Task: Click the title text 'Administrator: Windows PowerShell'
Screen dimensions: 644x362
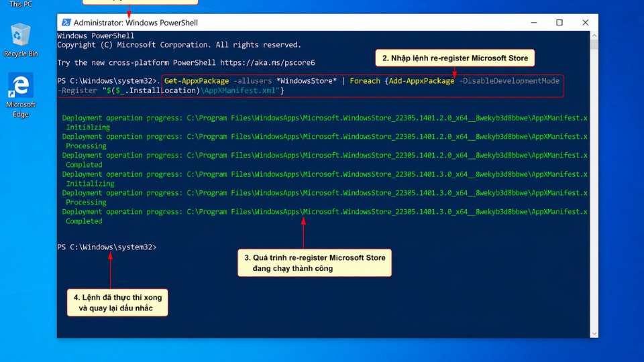Action: coord(136,23)
